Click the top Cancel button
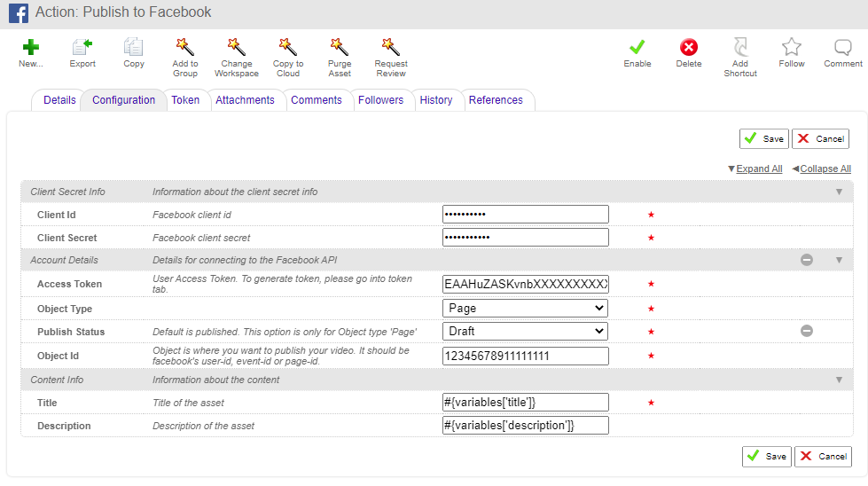 820,139
